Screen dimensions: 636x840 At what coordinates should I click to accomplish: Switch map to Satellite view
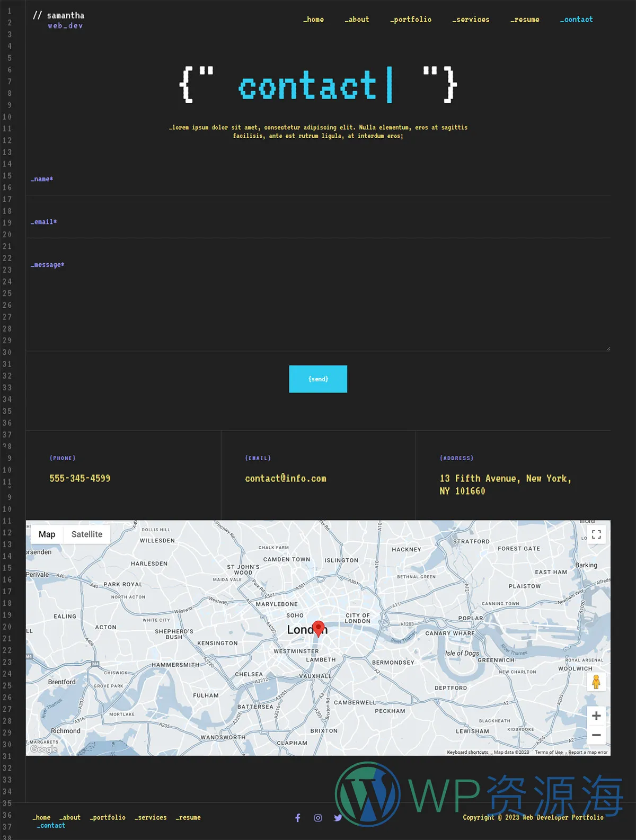(87, 534)
